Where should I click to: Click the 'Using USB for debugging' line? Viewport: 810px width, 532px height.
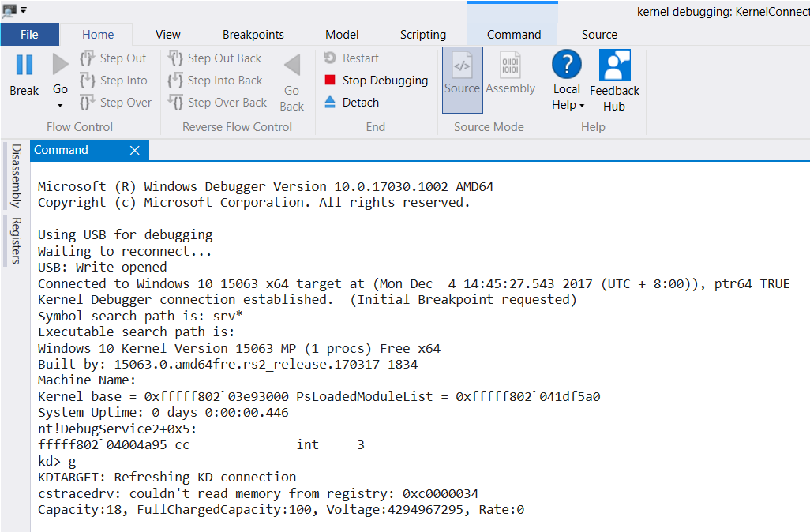pos(125,235)
